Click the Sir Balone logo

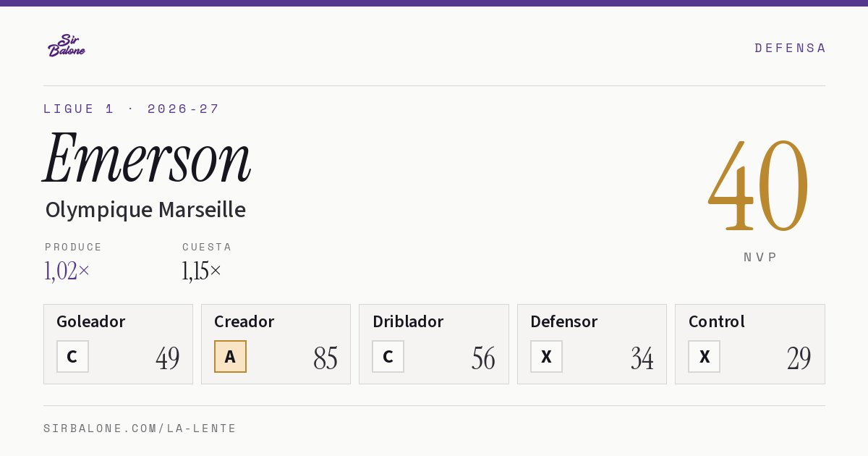click(67, 46)
